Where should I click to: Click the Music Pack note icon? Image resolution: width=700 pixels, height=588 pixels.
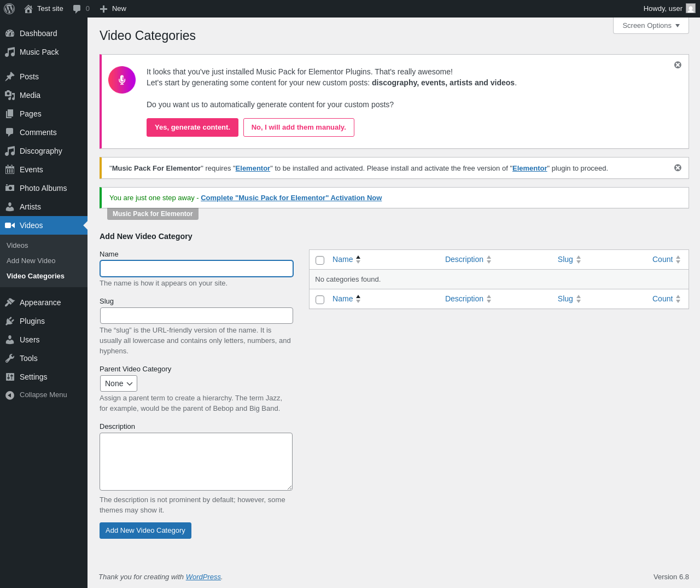[10, 52]
